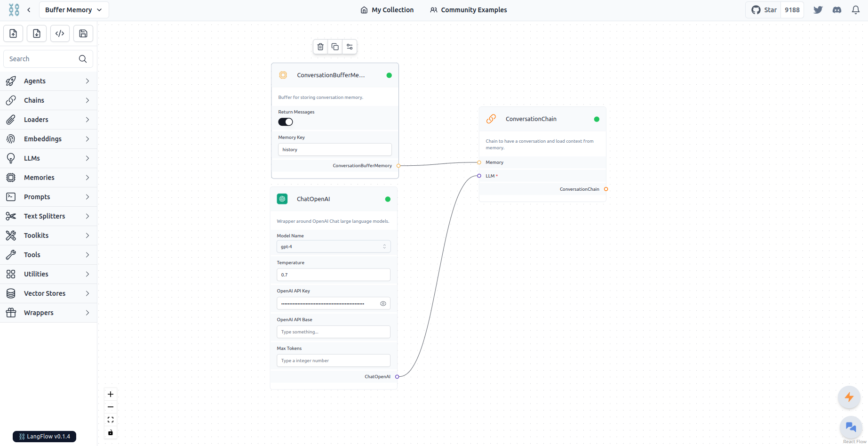The width and height of the screenshot is (868, 446).
Task: Open the code view icon
Action: pyautogui.click(x=60, y=33)
